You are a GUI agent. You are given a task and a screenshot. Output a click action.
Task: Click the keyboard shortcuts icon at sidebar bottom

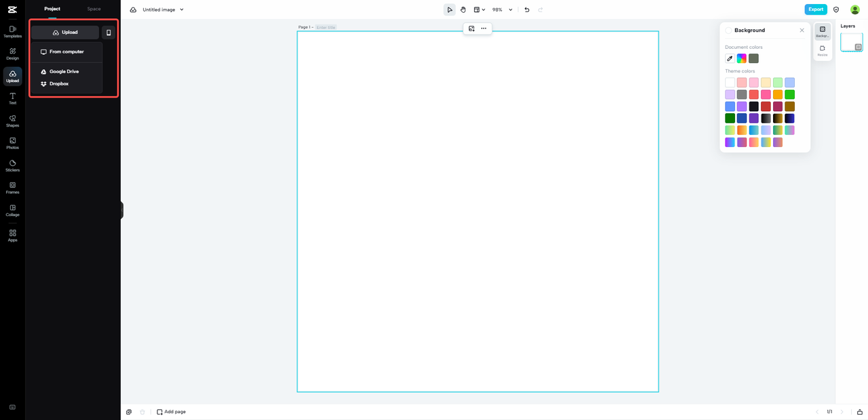point(12,407)
